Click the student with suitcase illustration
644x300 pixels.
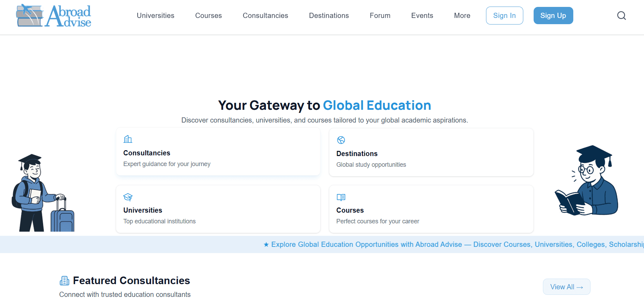tap(43, 193)
